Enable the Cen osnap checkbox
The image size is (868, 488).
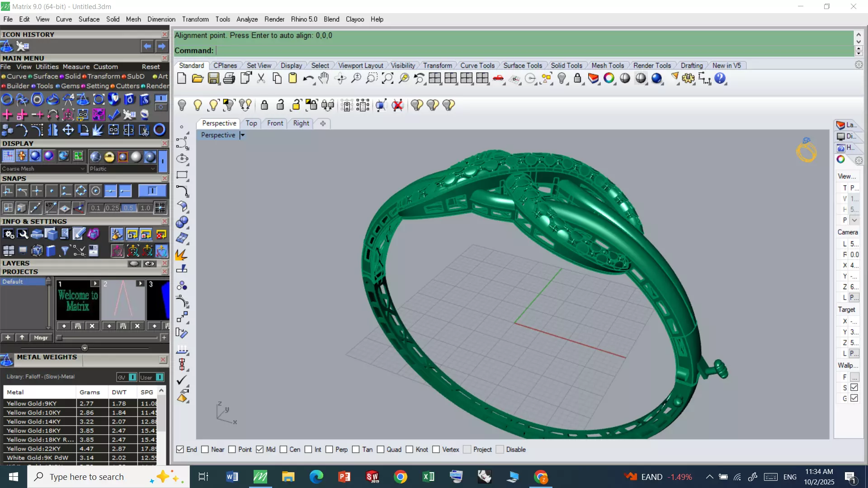tap(283, 450)
